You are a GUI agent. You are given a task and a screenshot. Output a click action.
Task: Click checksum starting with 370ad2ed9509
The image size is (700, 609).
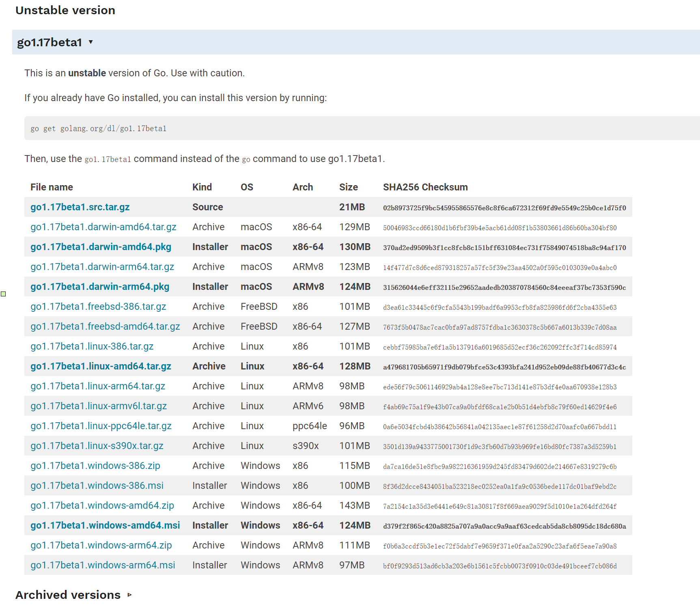504,248
